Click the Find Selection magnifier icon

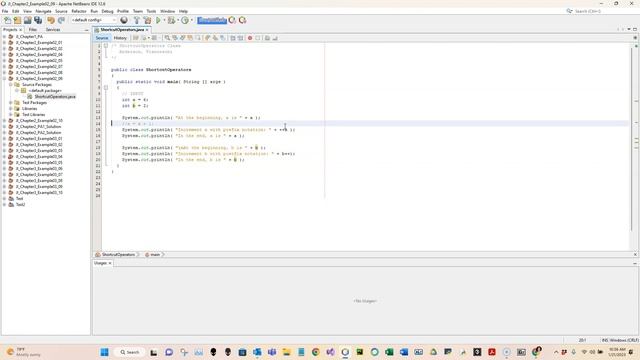pyautogui.click(x=167, y=38)
